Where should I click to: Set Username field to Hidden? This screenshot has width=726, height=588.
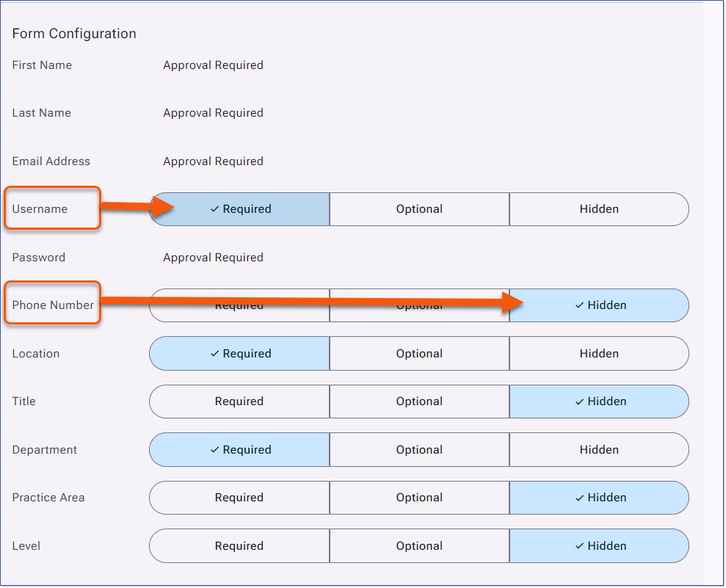[599, 209]
